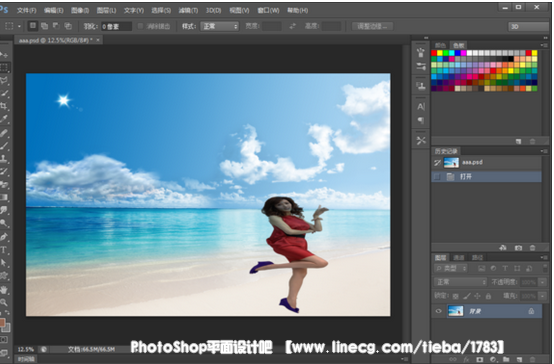Open the History panel flyout menu
The width and height of the screenshot is (554, 364).
pyautogui.click(x=543, y=151)
